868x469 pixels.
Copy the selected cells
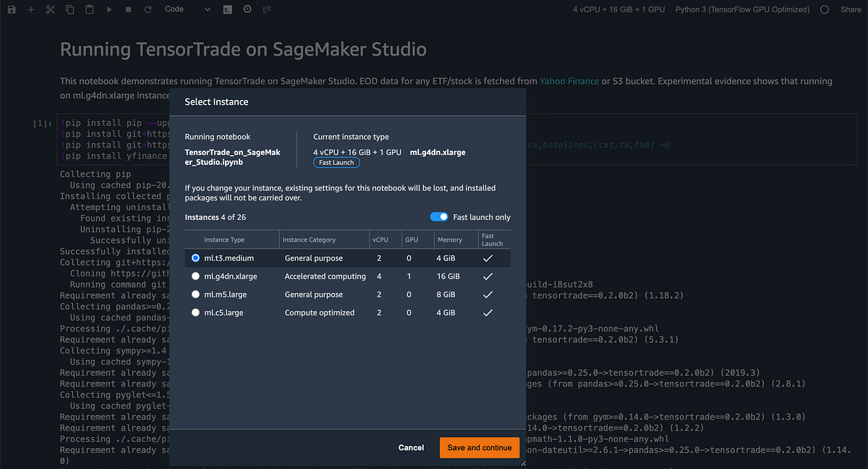coord(69,9)
